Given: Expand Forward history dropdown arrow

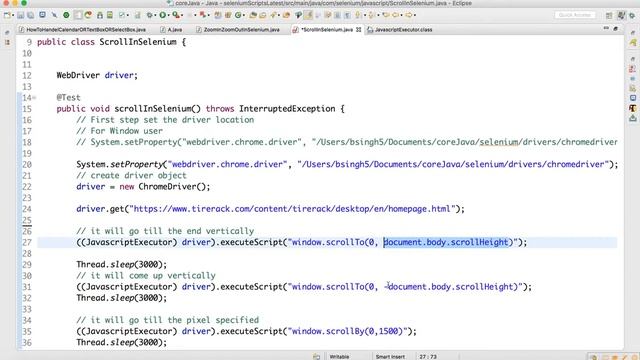Looking at the screenshot, I should point(415,15).
